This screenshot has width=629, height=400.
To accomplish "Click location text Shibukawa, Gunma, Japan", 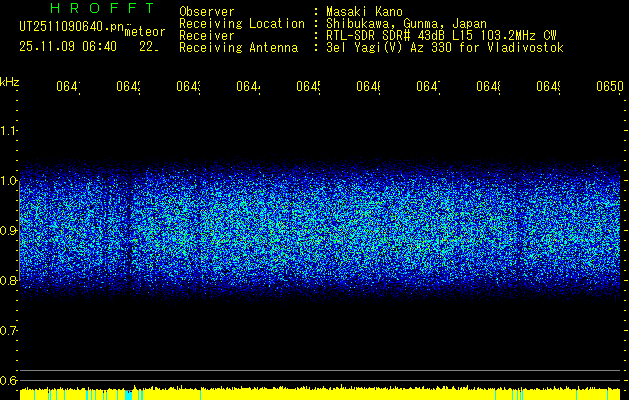I will [406, 24].
